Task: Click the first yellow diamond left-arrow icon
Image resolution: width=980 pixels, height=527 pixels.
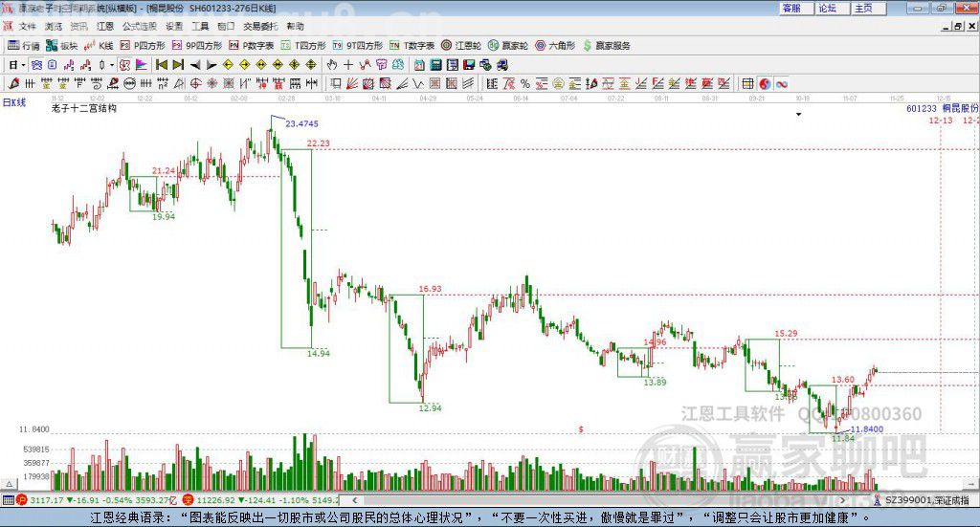Action: pos(228,65)
